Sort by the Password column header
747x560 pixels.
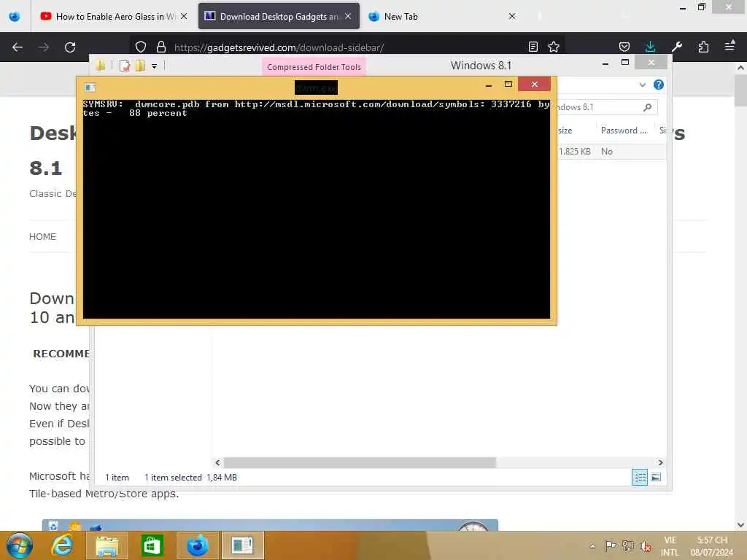[624, 131]
